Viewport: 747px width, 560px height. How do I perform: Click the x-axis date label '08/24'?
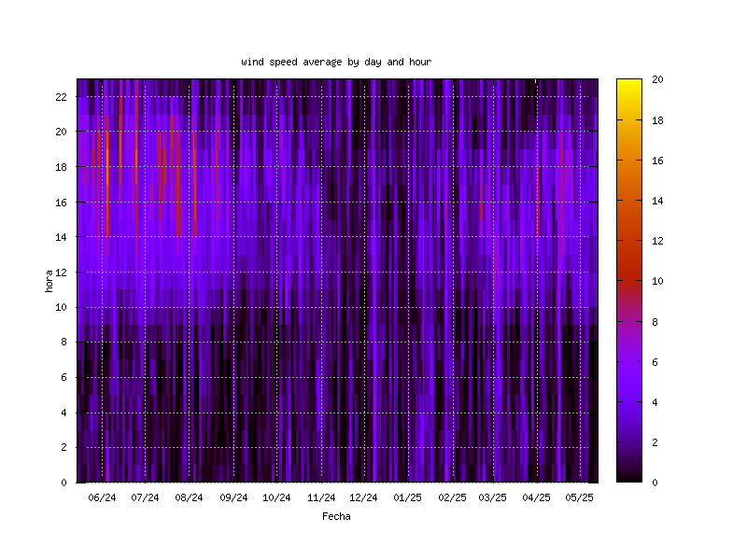190,497
